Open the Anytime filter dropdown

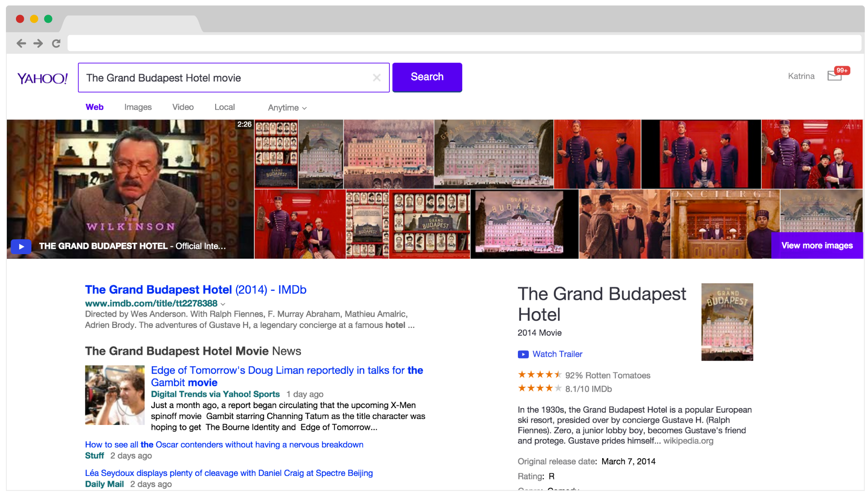[x=287, y=107]
